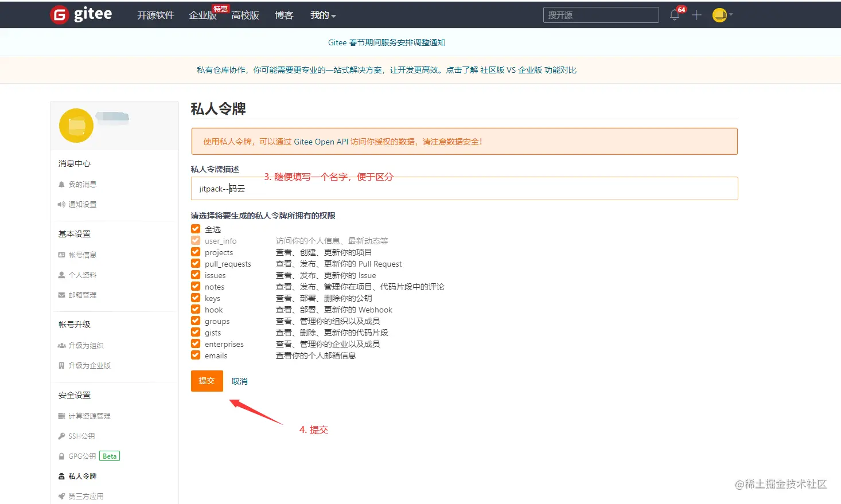The height and width of the screenshot is (504, 841).
Task: Click the 消息中心 section heading
Action: coord(75,163)
